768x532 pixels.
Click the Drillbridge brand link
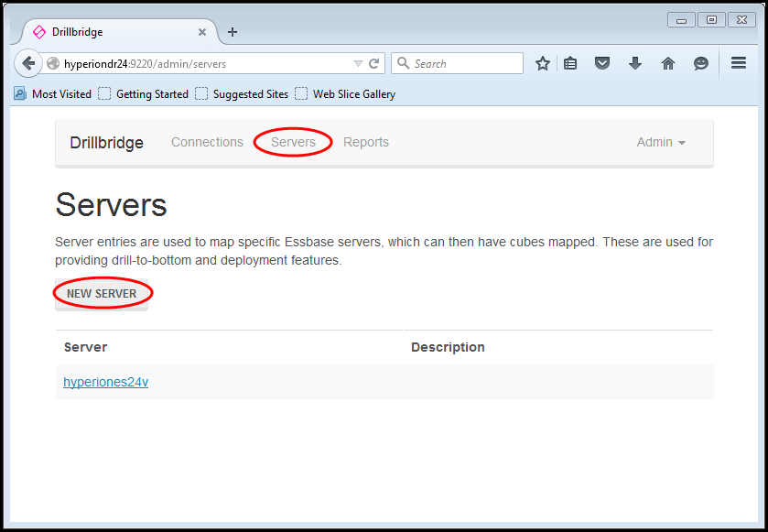107,143
